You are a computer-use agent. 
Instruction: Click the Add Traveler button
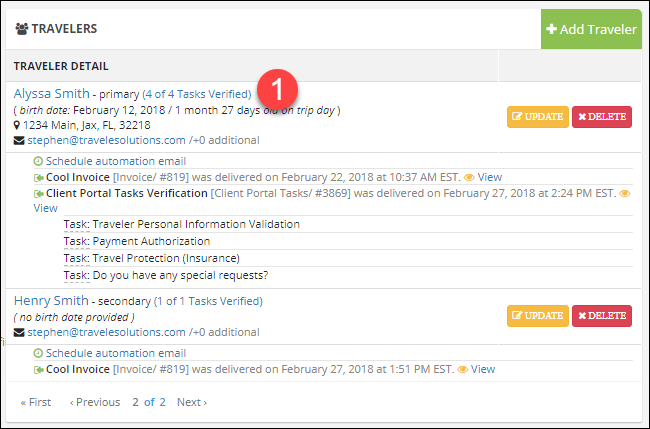click(591, 29)
